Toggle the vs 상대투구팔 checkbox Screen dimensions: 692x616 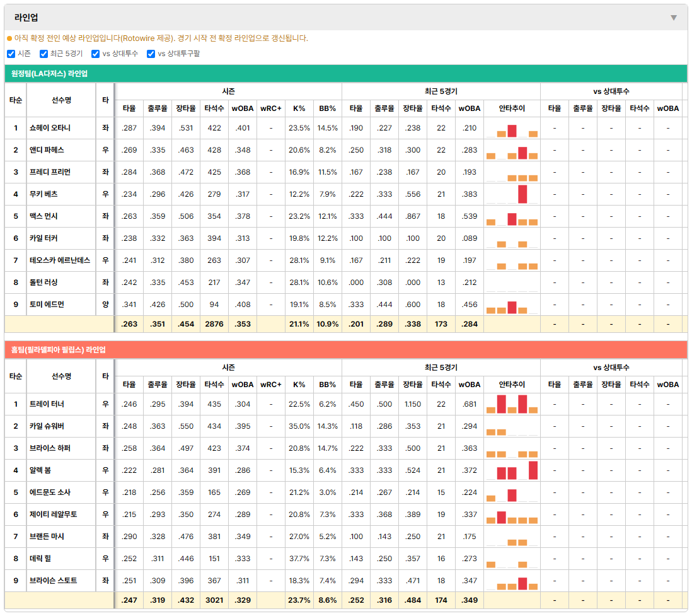[151, 54]
